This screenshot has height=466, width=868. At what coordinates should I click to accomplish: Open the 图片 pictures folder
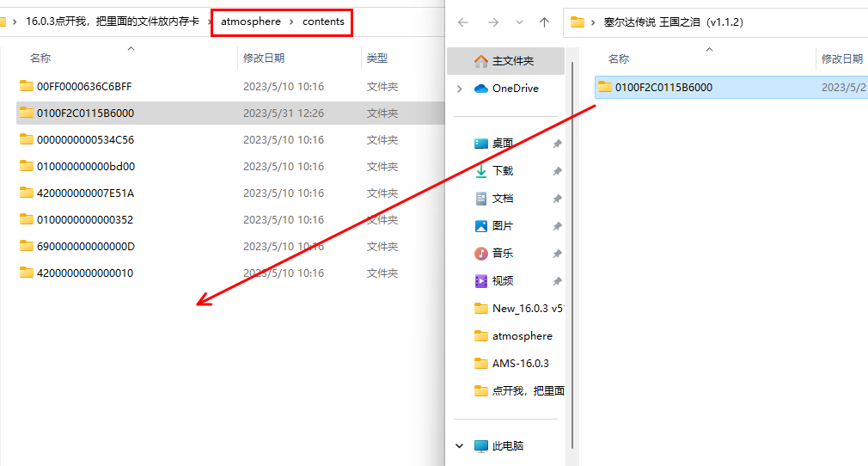502,226
